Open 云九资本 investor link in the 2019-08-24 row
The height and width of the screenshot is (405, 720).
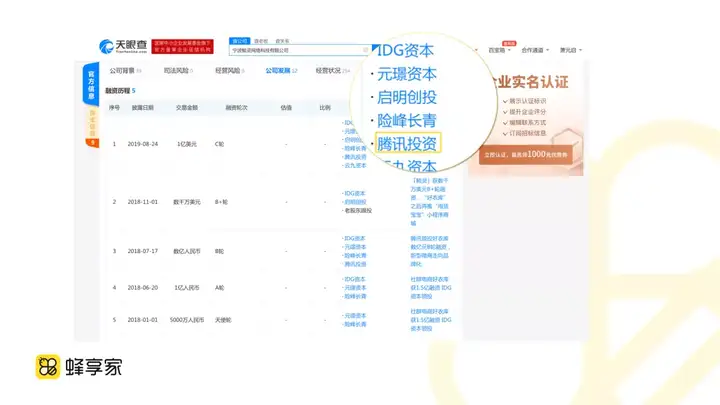(x=355, y=165)
